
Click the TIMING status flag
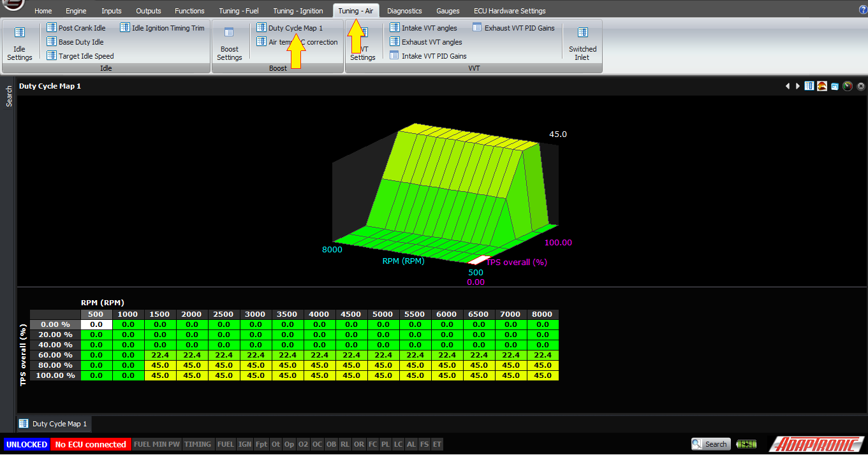pos(198,444)
